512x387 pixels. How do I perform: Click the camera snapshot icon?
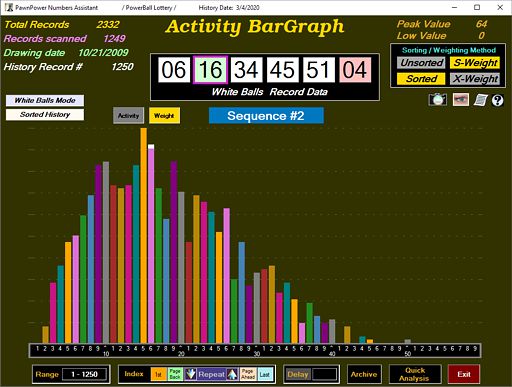pos(437,100)
